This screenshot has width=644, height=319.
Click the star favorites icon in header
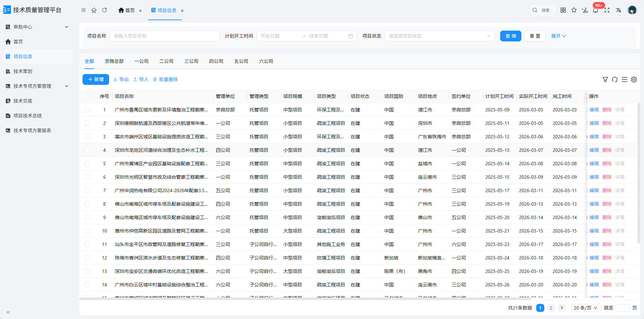[574, 10]
